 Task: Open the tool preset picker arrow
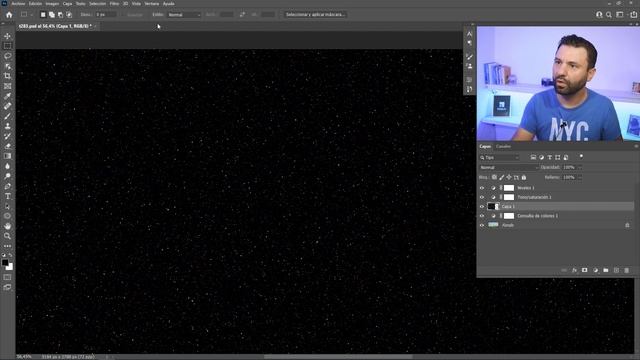31,15
